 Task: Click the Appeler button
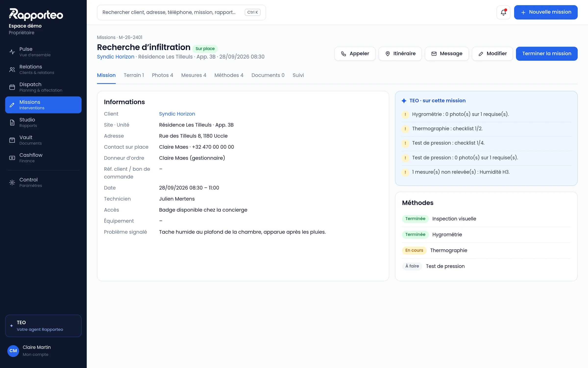coord(355,53)
